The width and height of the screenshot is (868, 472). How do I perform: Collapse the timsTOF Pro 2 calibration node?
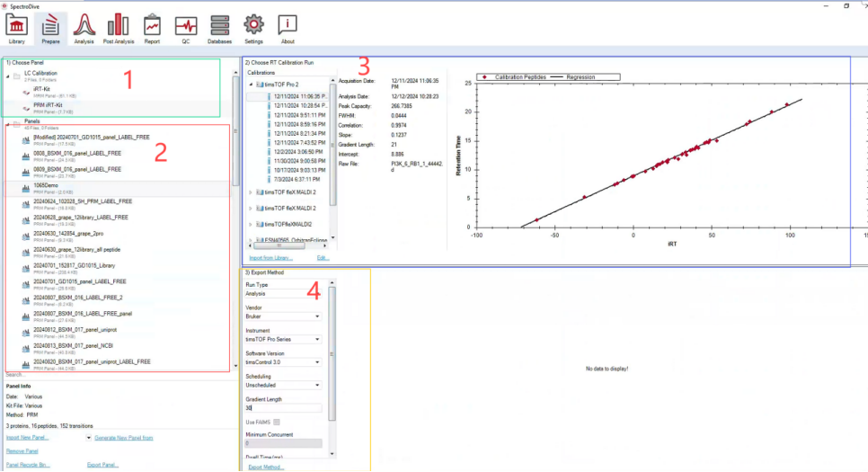251,85
